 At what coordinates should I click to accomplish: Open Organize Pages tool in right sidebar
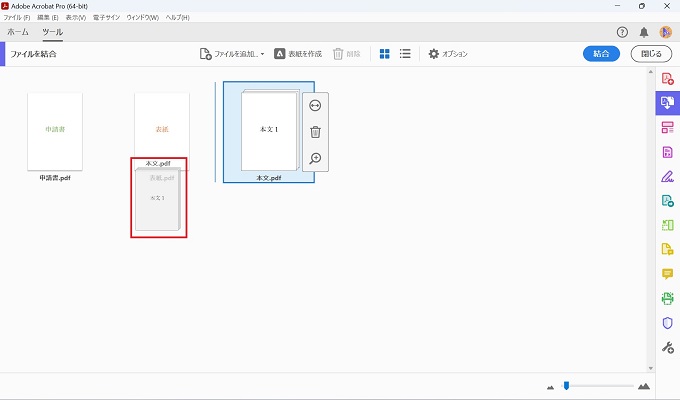pos(667,128)
